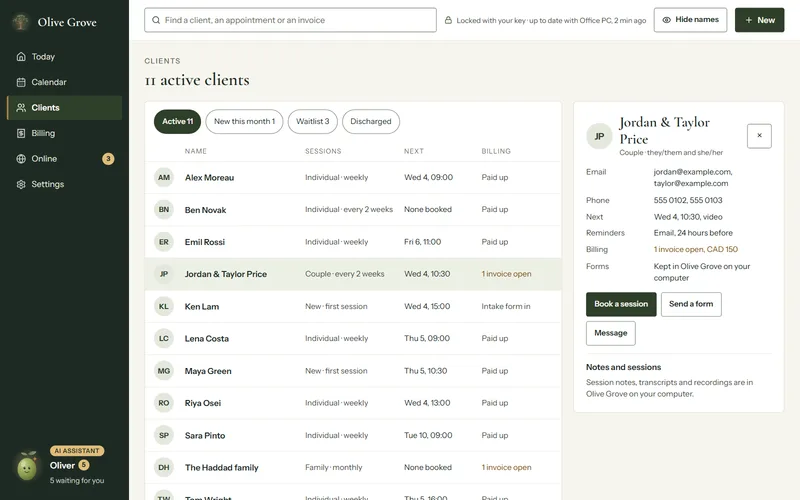Click Maya Green's Thu 5, 10:30 session time
This screenshot has height=500, width=800.
coord(426,371)
